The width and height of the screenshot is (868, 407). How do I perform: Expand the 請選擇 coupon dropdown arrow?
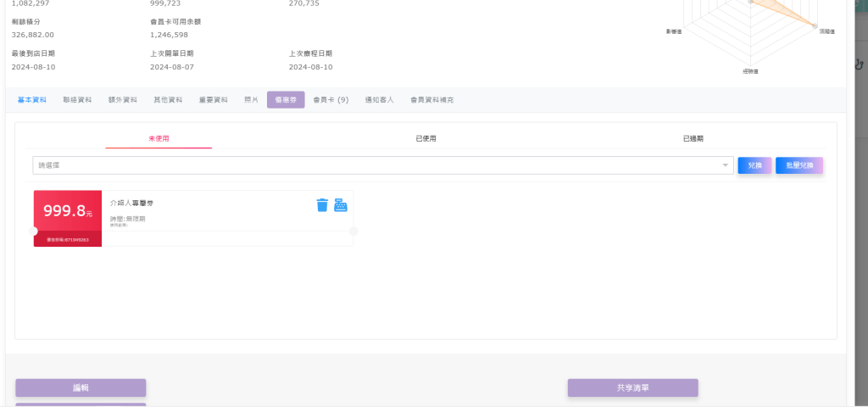tap(726, 165)
